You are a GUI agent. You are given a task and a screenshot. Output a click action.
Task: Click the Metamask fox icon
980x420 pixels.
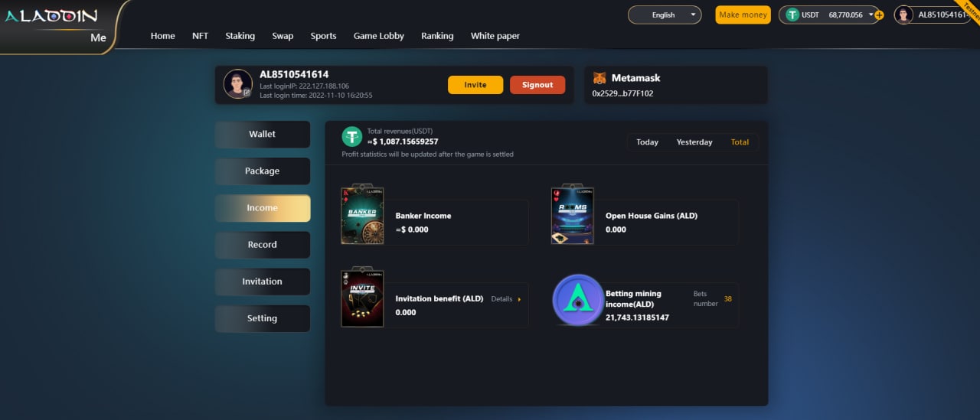pyautogui.click(x=599, y=78)
